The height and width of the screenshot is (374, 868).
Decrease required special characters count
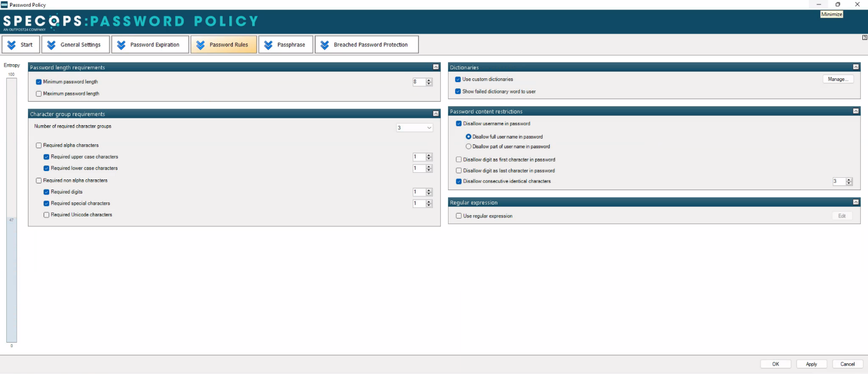[x=429, y=206]
